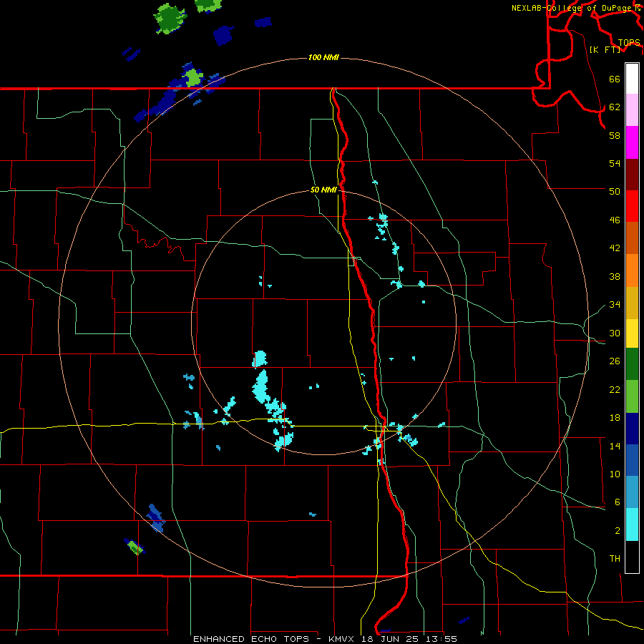Select the light pink legend swatch

point(632,110)
